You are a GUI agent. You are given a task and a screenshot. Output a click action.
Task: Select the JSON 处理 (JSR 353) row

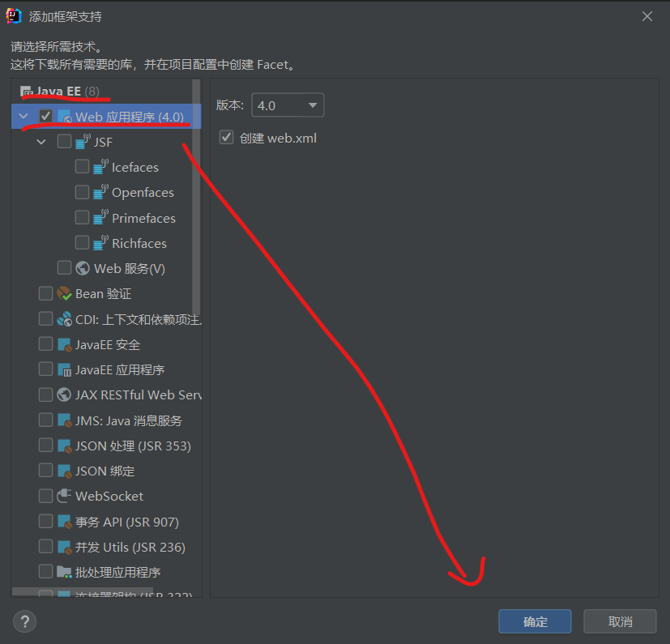[x=107, y=446]
